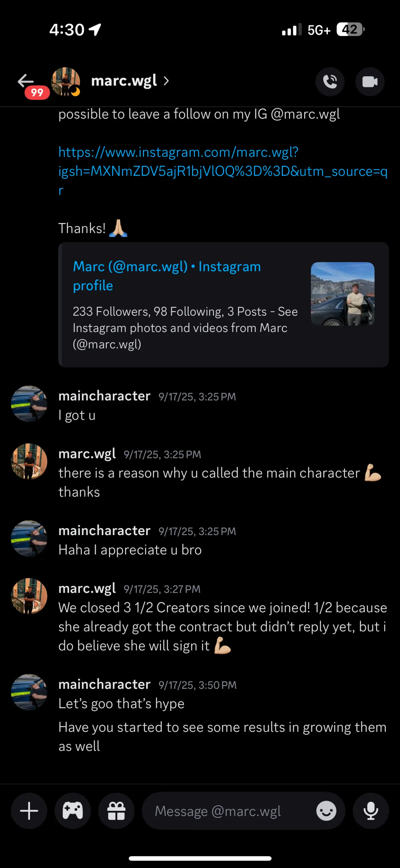Image resolution: width=400 pixels, height=868 pixels.
Task: Tap the microphone voice message button
Action: (370, 811)
